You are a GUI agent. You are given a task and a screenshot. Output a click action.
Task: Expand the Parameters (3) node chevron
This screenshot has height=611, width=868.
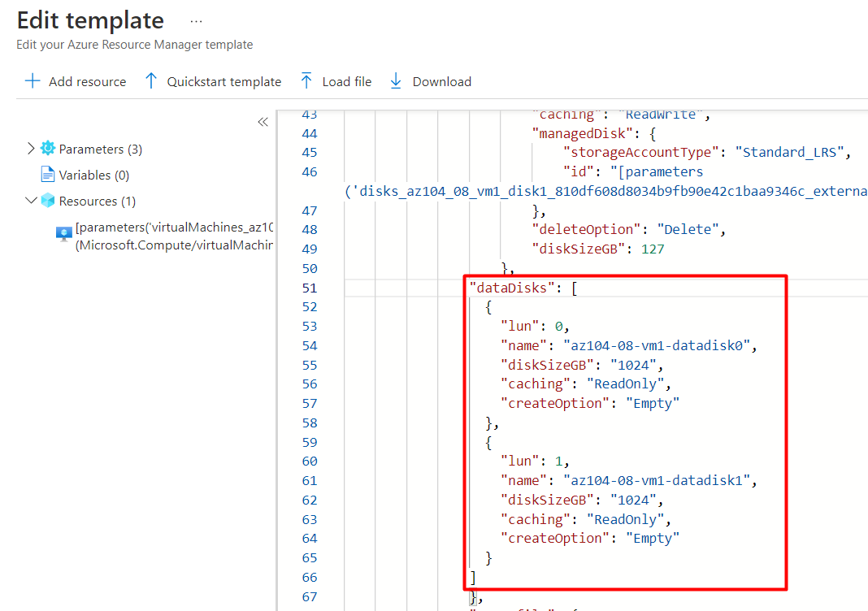click(31, 149)
